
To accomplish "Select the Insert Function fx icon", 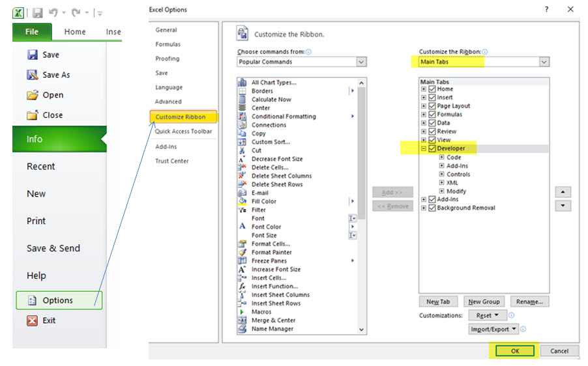I will coord(243,286).
